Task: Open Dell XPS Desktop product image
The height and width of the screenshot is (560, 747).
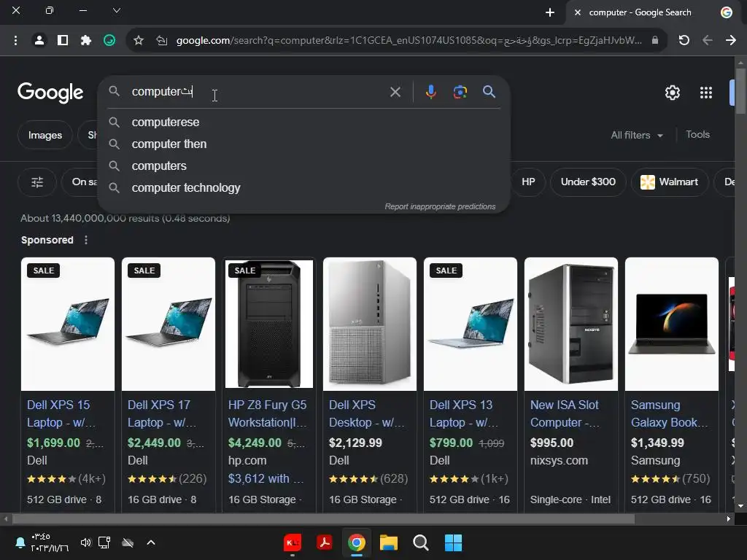Action: coord(370,324)
